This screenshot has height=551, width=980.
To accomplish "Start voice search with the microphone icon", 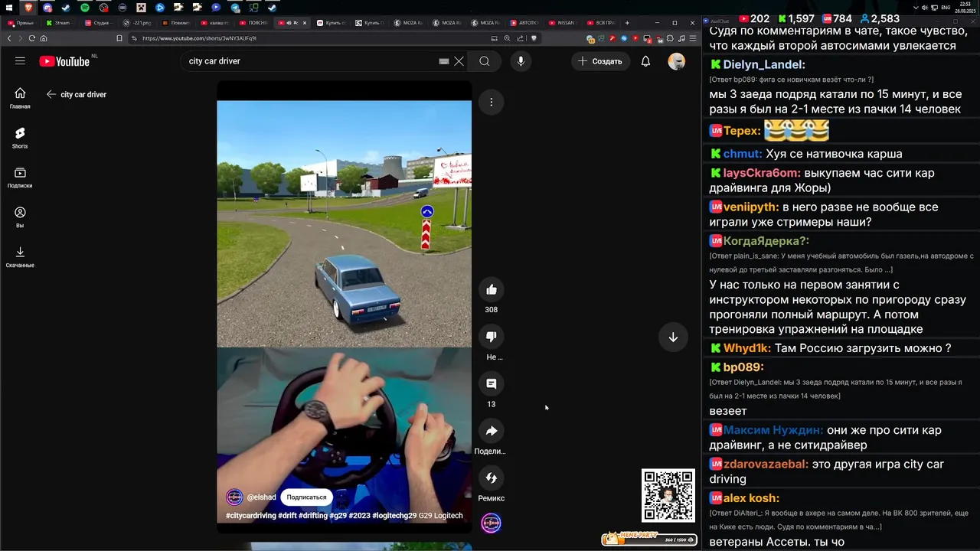I will [x=521, y=61].
